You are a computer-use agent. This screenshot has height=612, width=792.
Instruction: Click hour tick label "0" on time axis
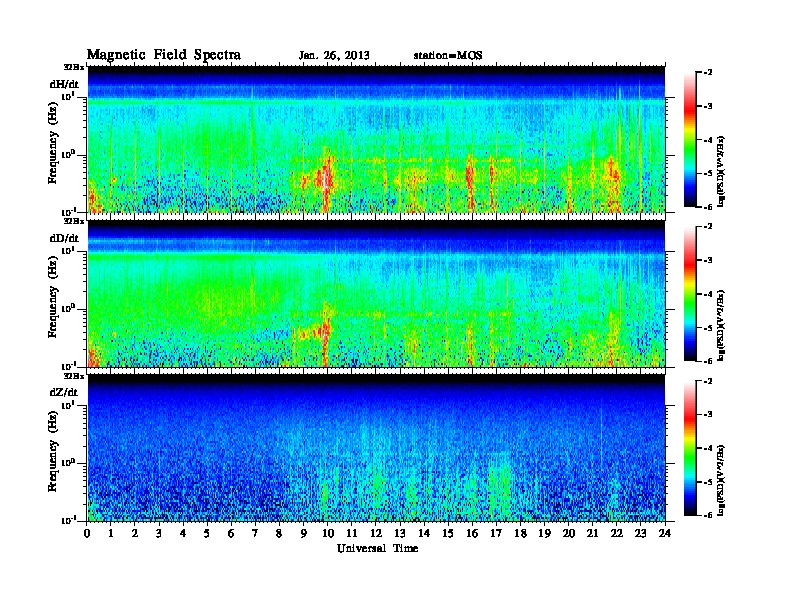tap(87, 534)
